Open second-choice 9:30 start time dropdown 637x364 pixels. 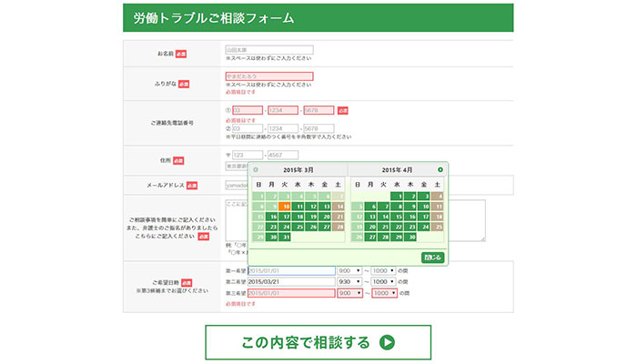(x=349, y=282)
